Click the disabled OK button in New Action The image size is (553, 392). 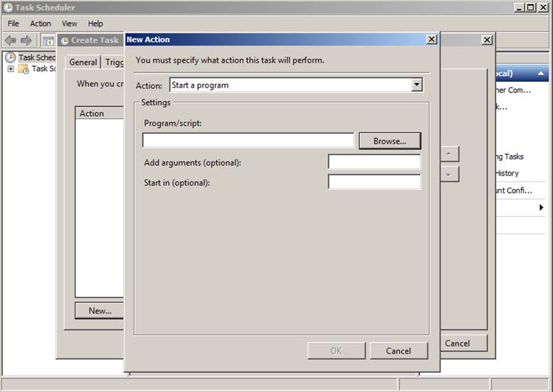pyautogui.click(x=336, y=351)
